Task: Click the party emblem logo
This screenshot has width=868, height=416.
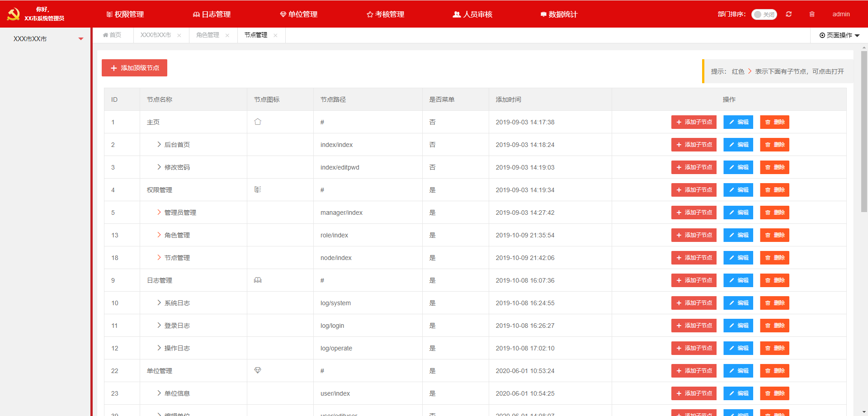Action: point(14,14)
